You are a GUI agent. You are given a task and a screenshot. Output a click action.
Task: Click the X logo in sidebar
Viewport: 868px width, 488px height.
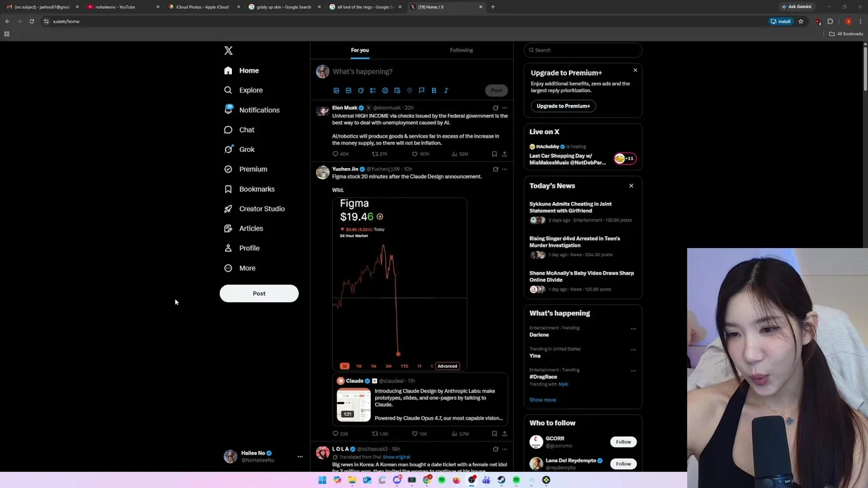coord(229,51)
